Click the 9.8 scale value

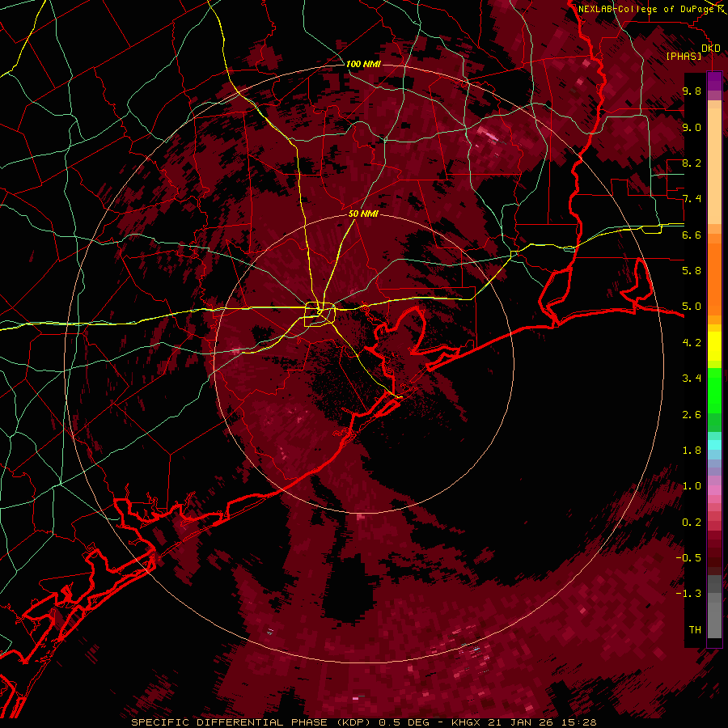[x=692, y=91]
